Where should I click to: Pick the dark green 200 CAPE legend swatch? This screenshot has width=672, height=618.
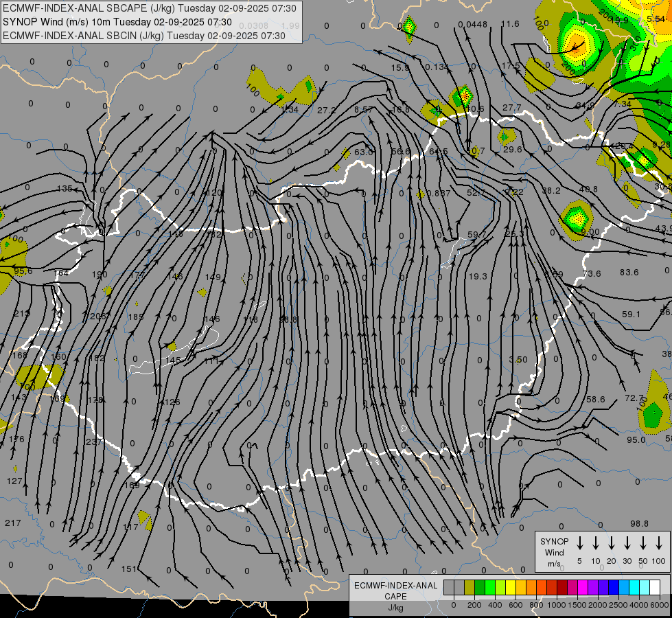pos(480,588)
